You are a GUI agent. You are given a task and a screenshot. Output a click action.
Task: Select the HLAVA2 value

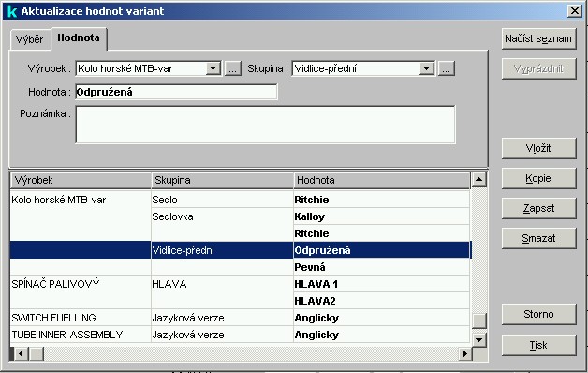point(381,301)
